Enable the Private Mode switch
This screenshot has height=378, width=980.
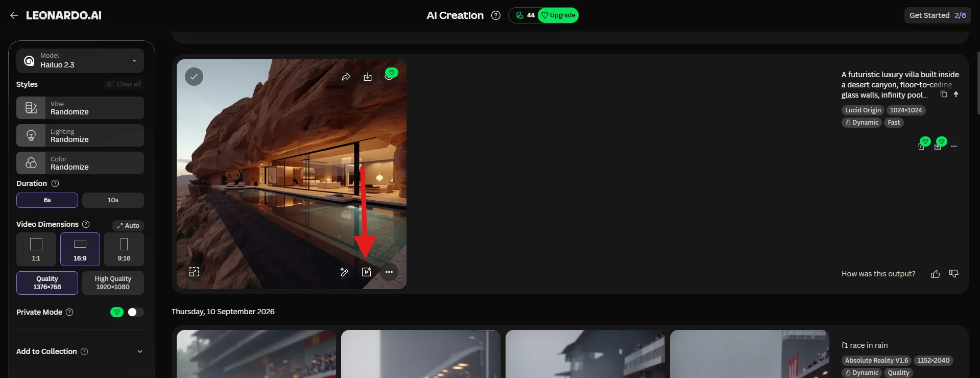(x=135, y=312)
